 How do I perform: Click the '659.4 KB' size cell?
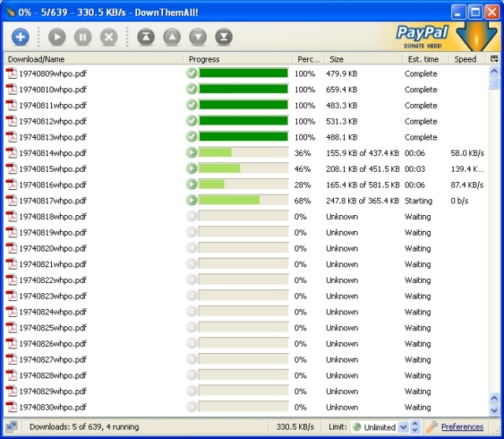341,89
